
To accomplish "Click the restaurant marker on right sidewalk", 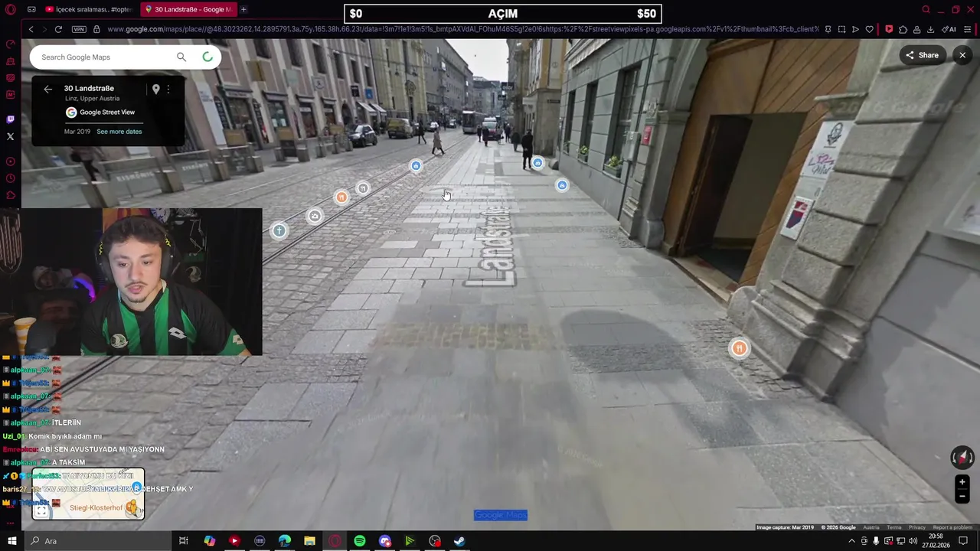I will click(739, 348).
